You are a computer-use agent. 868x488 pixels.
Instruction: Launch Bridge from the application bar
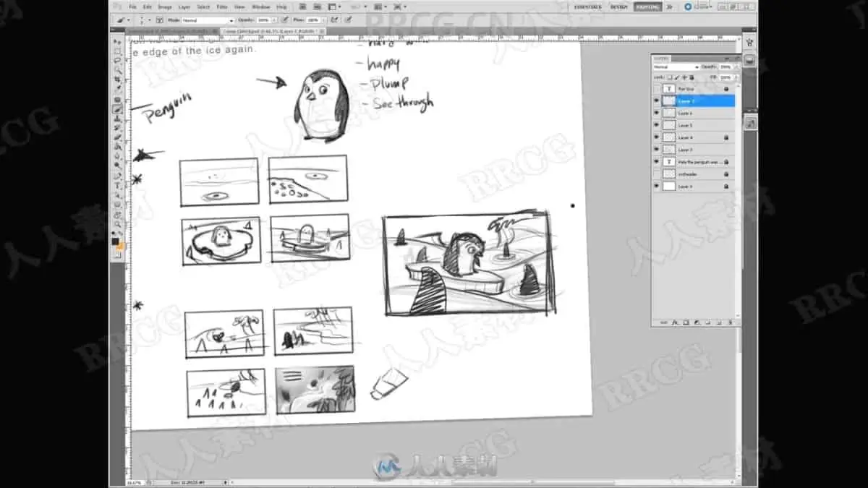pos(302,7)
